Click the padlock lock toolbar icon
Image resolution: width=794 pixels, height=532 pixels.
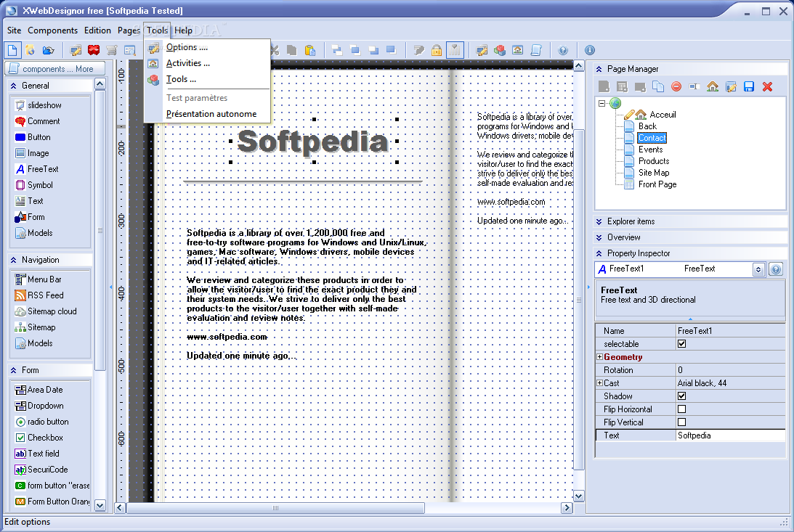click(x=437, y=50)
